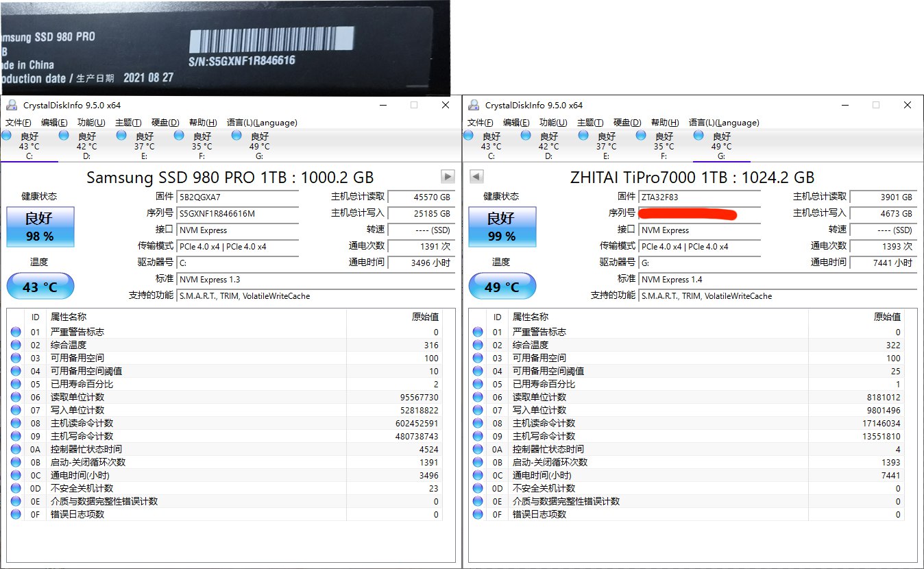Select drive D: tab in Samsung window
The width and height of the screenshot is (924, 569).
(86, 145)
